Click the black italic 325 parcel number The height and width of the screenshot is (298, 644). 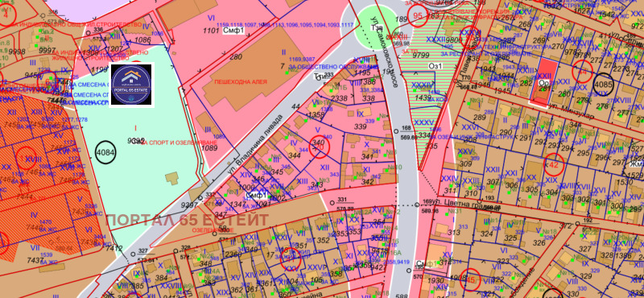(510, 238)
